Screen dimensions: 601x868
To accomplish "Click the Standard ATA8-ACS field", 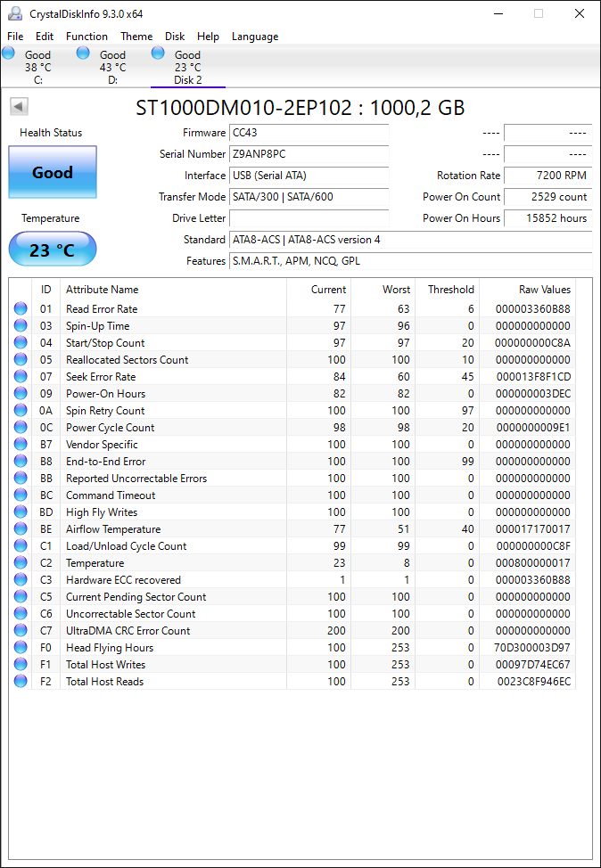I will click(x=410, y=240).
